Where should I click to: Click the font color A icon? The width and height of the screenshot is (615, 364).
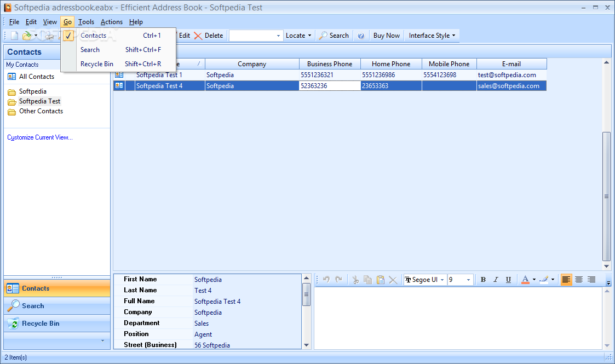click(525, 280)
